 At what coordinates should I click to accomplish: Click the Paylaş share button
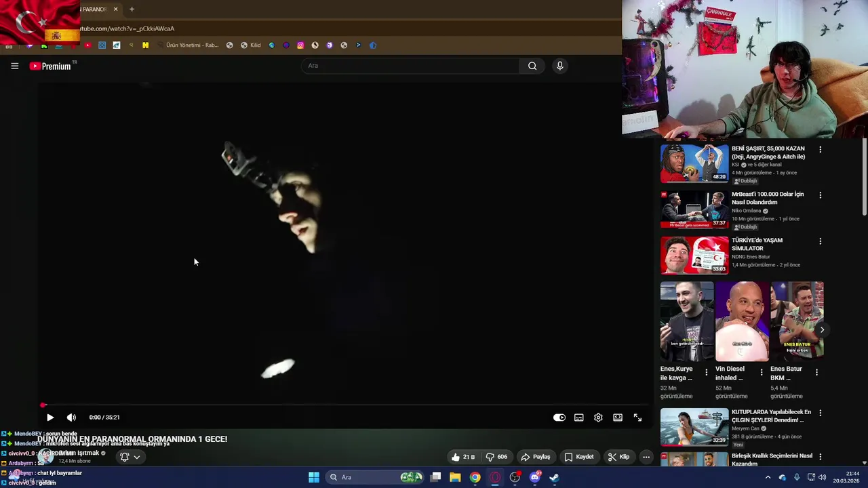[x=535, y=457]
